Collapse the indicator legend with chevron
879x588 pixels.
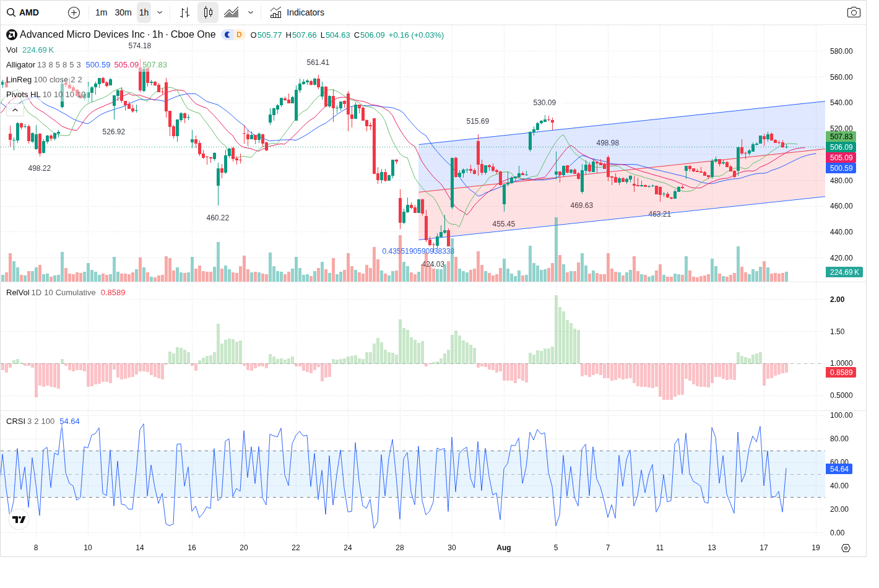tap(15, 110)
